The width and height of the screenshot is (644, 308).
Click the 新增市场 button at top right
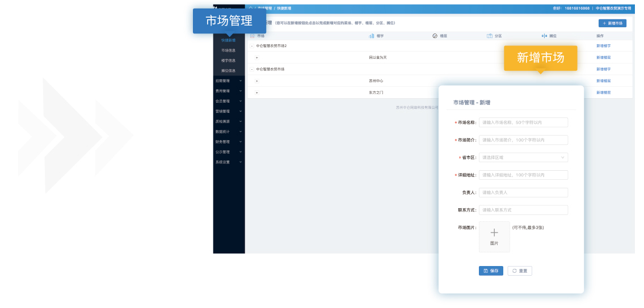612,23
